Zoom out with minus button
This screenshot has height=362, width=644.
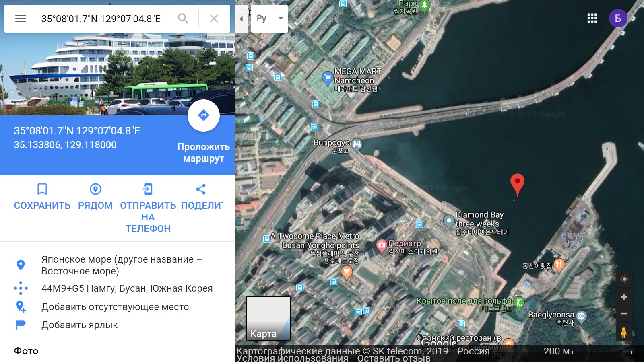(x=624, y=313)
